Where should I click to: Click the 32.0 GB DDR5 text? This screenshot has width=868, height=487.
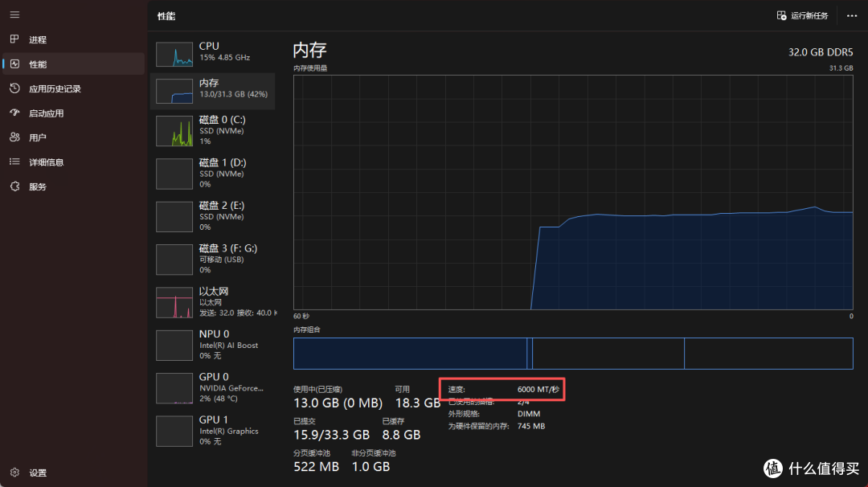(x=821, y=52)
